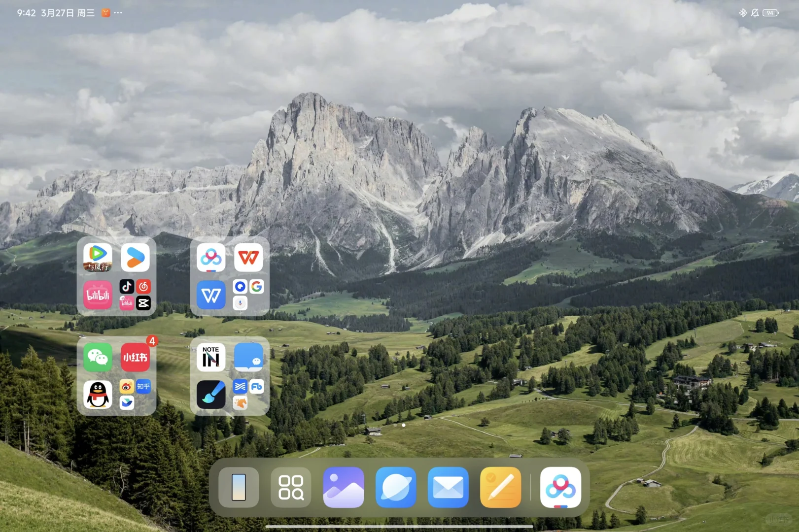Tap the three-dot overflow in the status bar
799x532 pixels.
pyautogui.click(x=118, y=13)
